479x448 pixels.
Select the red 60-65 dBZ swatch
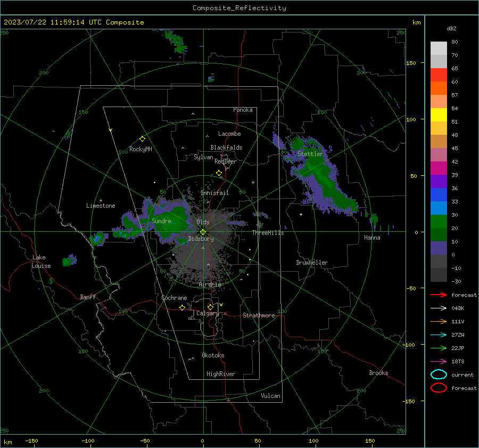pyautogui.click(x=439, y=75)
